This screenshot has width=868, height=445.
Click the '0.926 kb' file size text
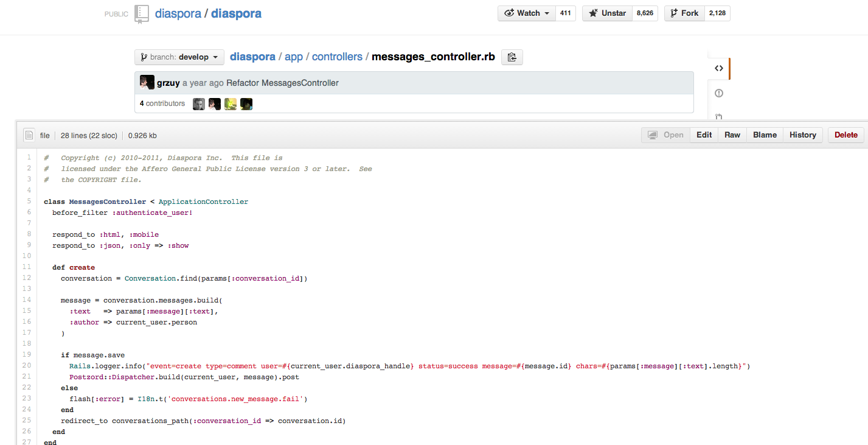click(142, 136)
